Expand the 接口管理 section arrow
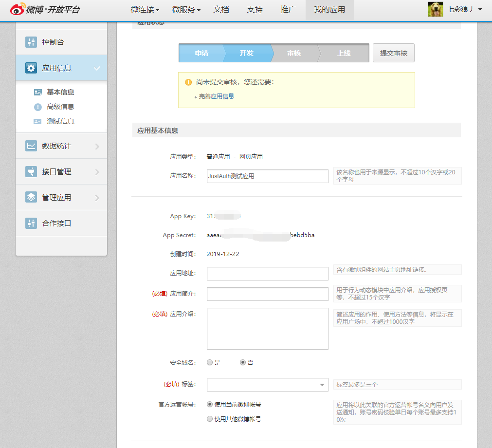492x448 pixels. tap(97, 172)
